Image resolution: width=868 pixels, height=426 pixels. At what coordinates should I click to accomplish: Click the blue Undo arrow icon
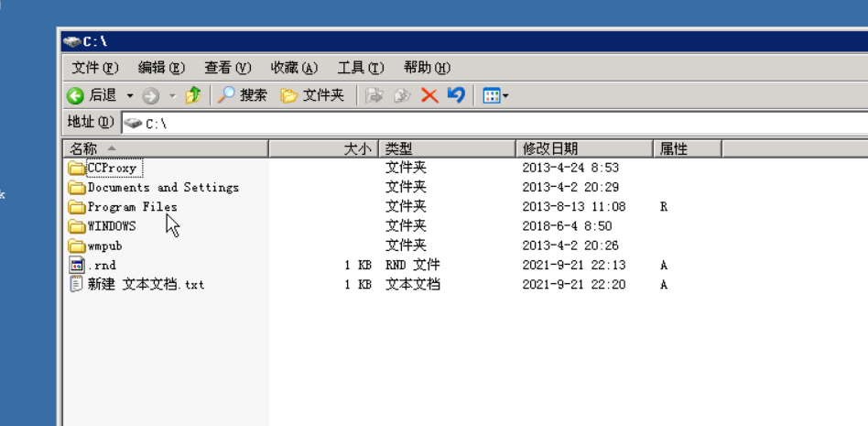[x=456, y=95]
